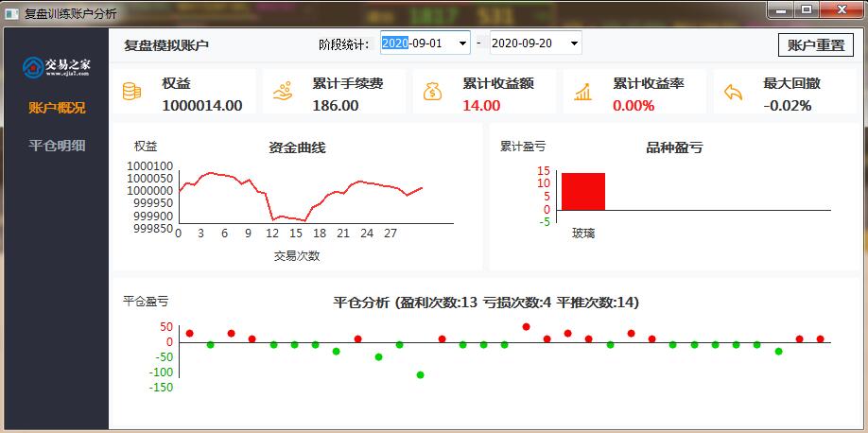Image resolution: width=868 pixels, height=433 pixels.
Task: Click the 最大回撤 return arrow icon
Action: click(x=733, y=92)
